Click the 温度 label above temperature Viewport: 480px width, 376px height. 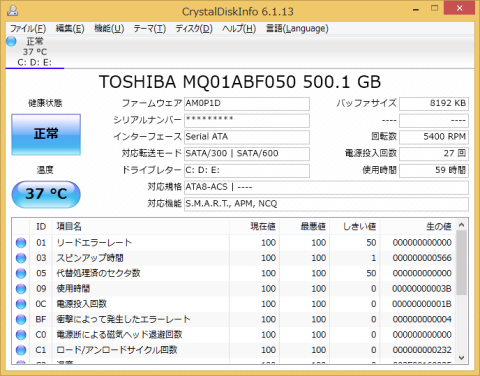[x=45, y=170]
